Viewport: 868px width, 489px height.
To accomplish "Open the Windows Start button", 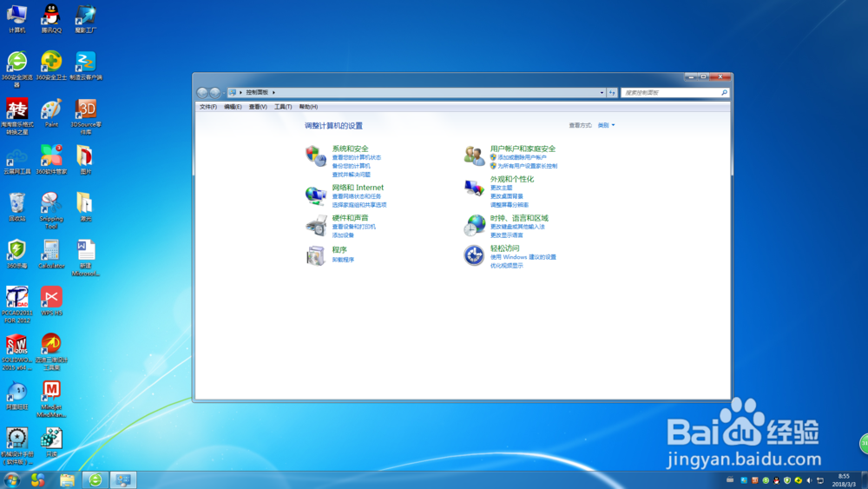I will [x=11, y=479].
